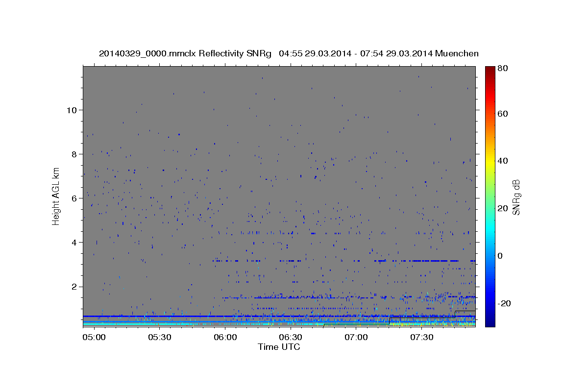Click the 05:00 time tick label

[x=94, y=337]
